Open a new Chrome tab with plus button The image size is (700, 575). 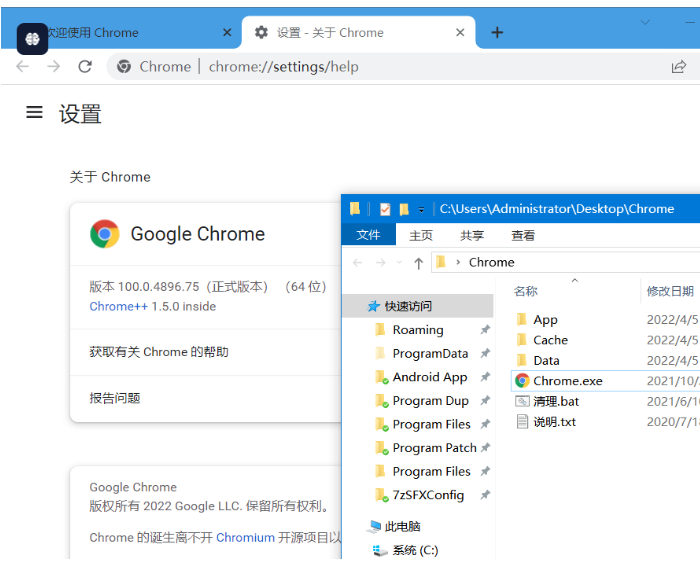point(497,33)
